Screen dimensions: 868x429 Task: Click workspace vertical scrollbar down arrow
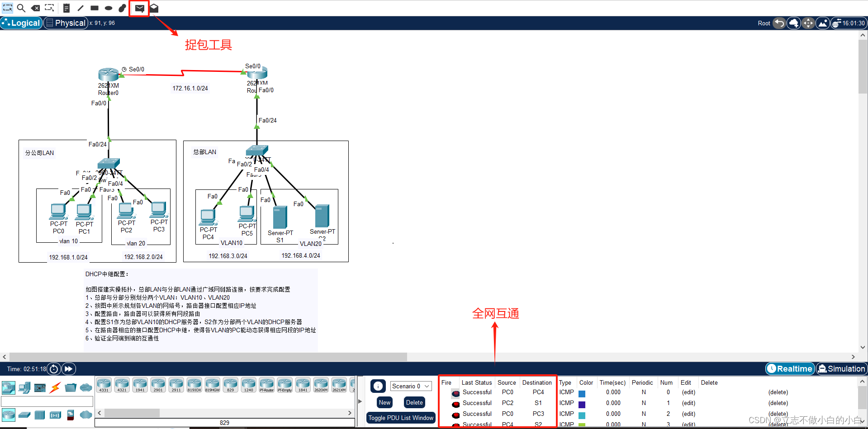coord(863,347)
